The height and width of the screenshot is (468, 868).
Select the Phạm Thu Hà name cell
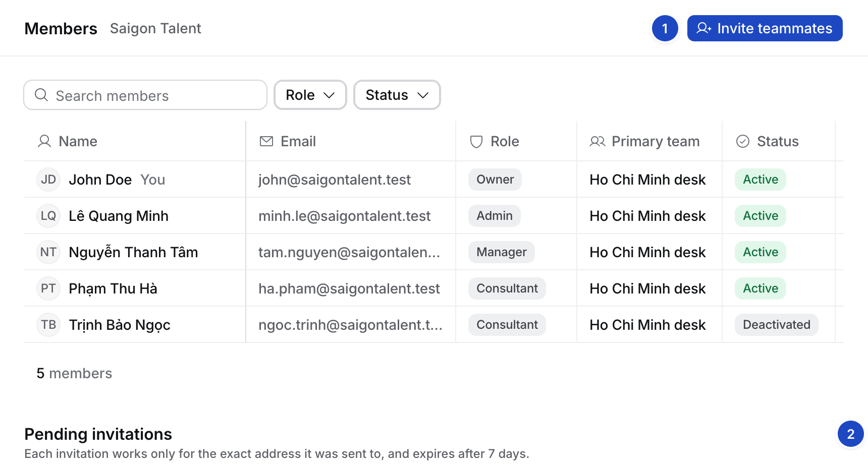(135, 288)
